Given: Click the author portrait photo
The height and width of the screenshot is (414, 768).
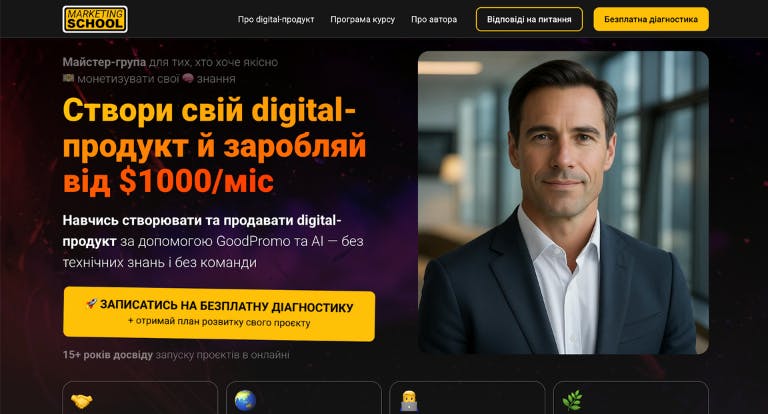Looking at the screenshot, I should [563, 202].
